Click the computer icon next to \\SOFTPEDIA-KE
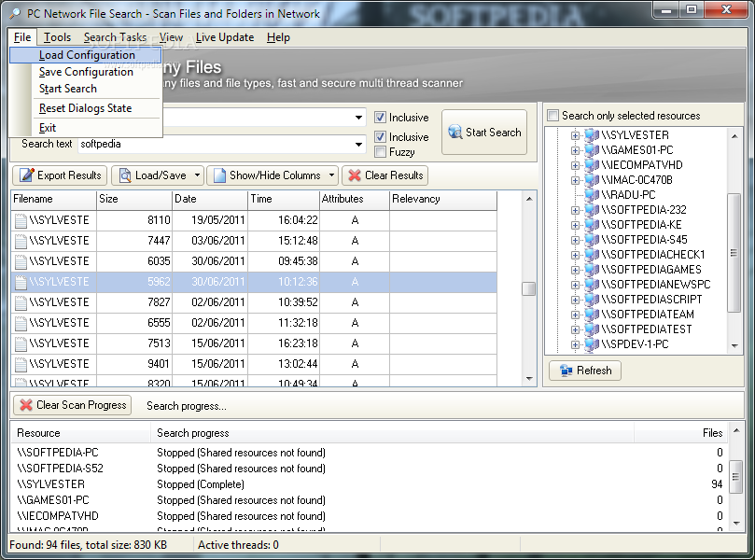 tap(592, 225)
